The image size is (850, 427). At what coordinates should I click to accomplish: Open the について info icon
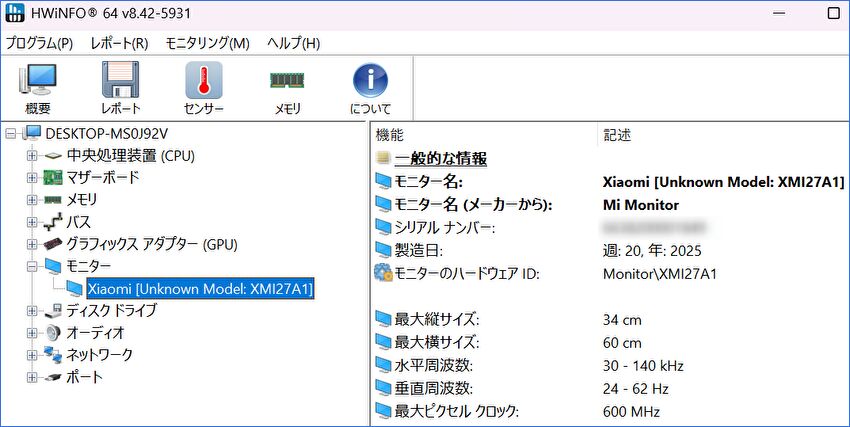pos(370,80)
